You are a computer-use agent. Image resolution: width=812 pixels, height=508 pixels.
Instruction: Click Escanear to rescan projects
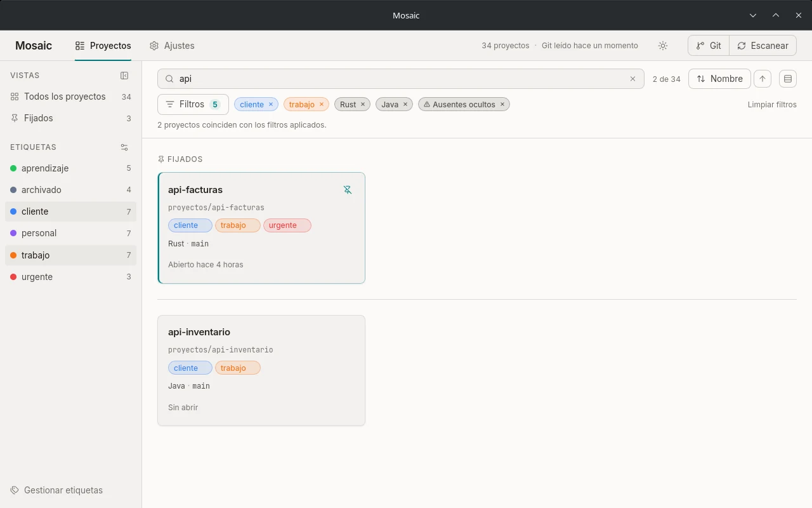(x=763, y=46)
